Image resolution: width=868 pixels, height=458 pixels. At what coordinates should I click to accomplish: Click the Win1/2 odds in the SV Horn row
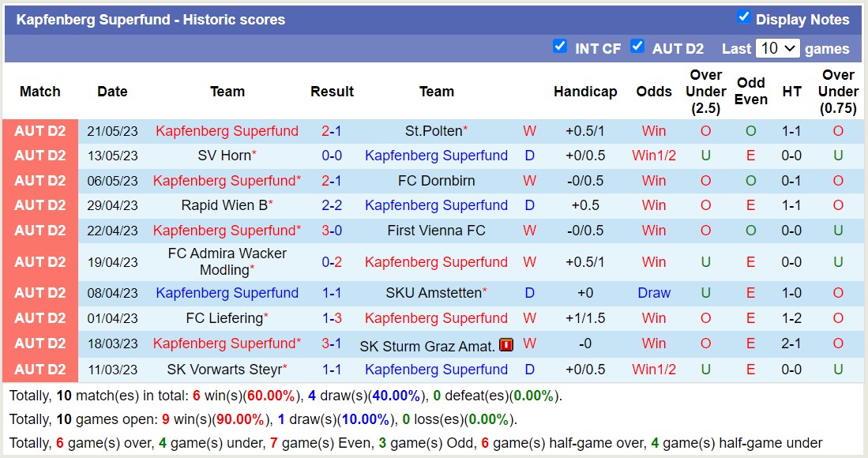[x=654, y=156]
